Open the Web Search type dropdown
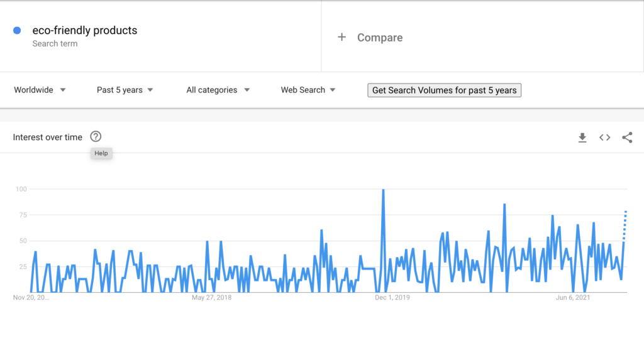The image size is (644, 338). click(x=308, y=90)
